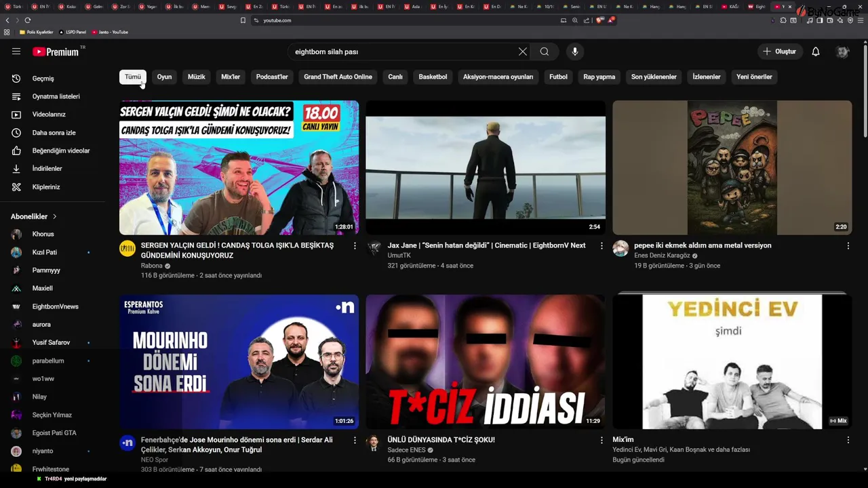Viewport: 868px width, 488px height.
Task: Go to the YouTube Premium home logo
Action: pyautogui.click(x=56, y=52)
